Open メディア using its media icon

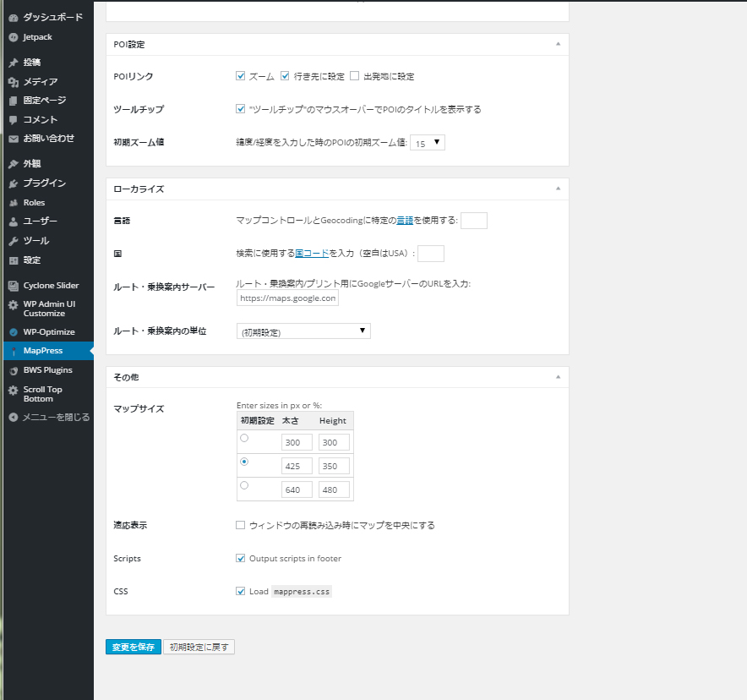pyautogui.click(x=13, y=82)
